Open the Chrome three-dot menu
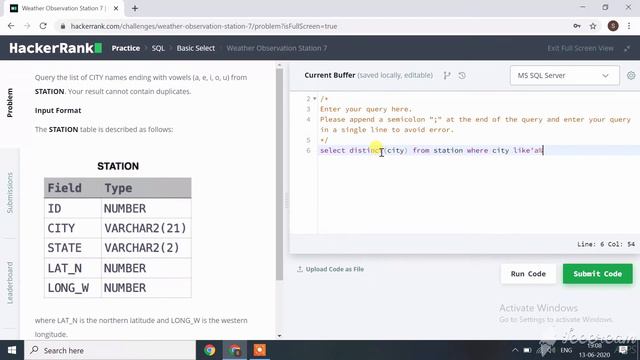This screenshot has width=640, height=360. coord(629,26)
